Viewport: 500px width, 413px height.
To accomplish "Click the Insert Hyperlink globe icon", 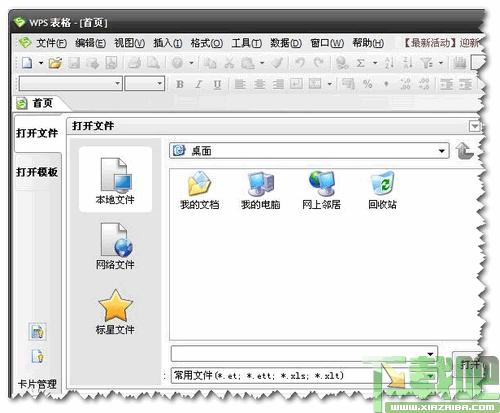I will [342, 63].
